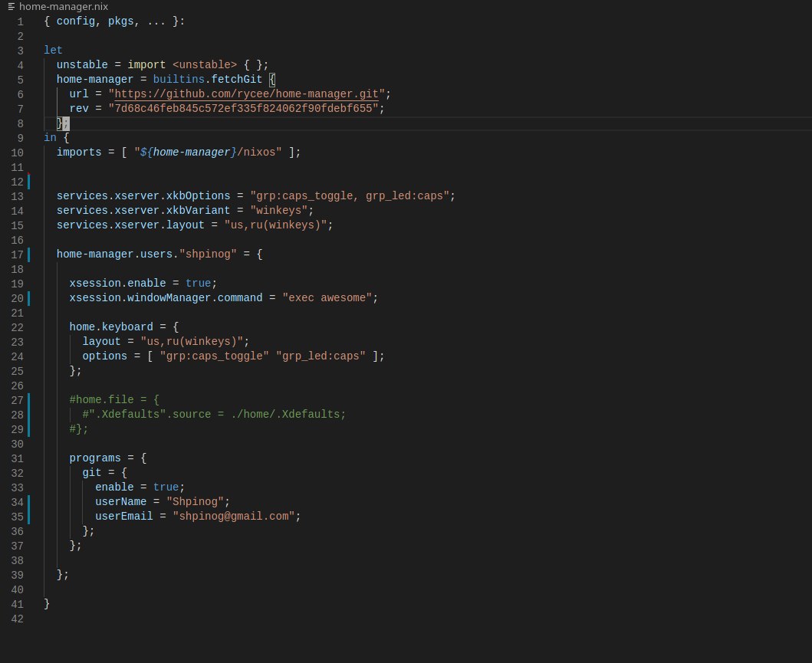Click the "Shpinog" string on line 34

coord(195,501)
